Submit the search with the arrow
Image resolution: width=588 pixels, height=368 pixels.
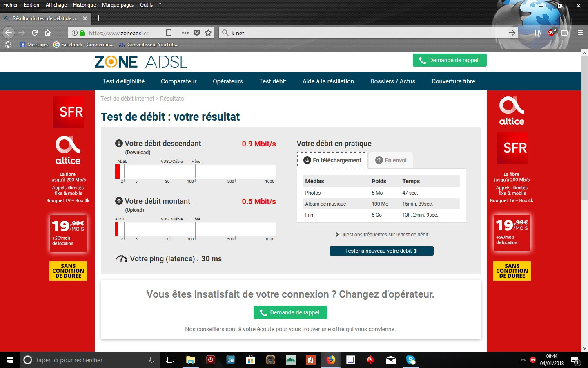pyautogui.click(x=512, y=33)
